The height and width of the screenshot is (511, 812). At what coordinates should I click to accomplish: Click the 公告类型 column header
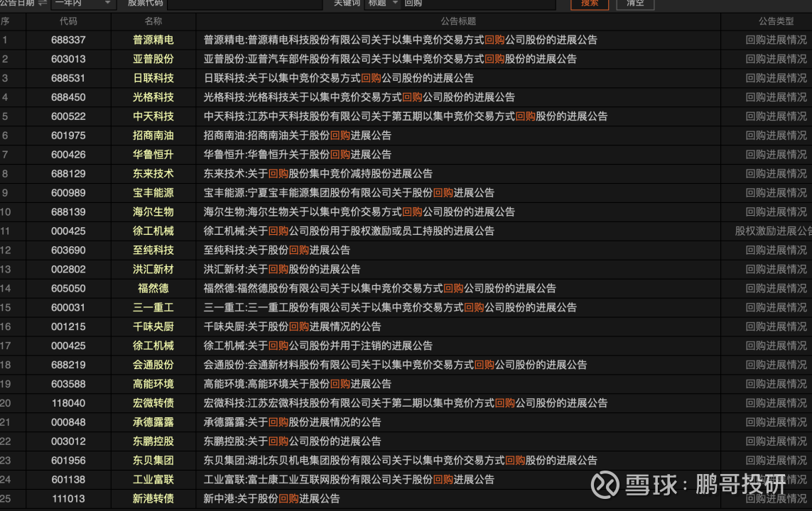click(x=776, y=21)
